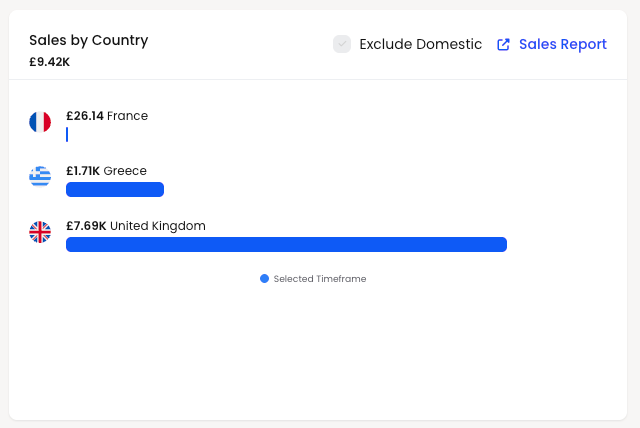Click the France flag icon
This screenshot has width=640, height=428.
point(40,122)
